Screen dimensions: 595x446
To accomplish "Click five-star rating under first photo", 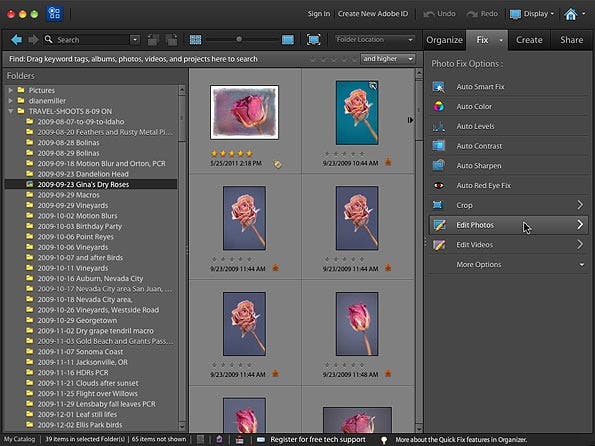I will pyautogui.click(x=231, y=154).
